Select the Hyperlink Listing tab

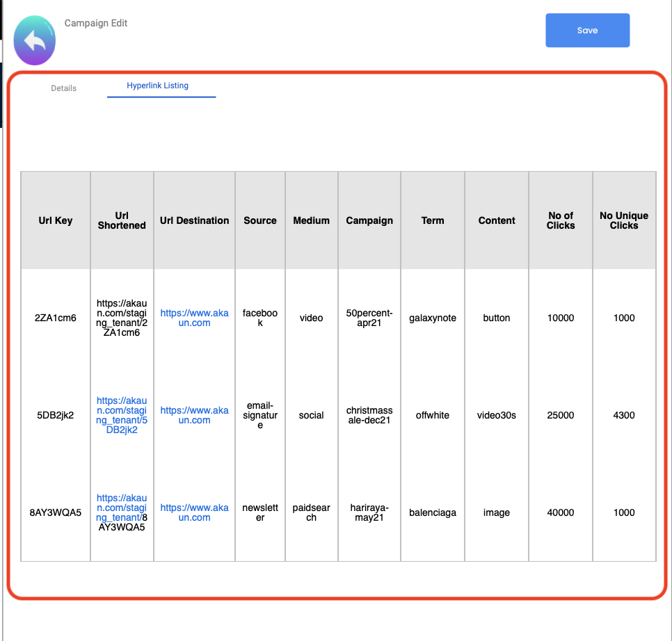click(x=157, y=86)
